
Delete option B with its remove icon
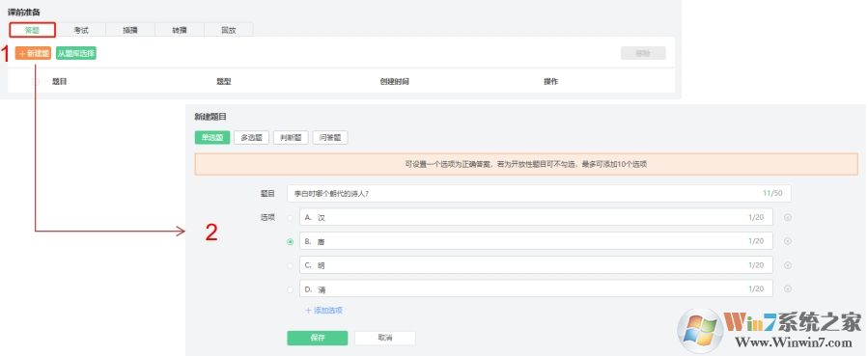pos(788,241)
